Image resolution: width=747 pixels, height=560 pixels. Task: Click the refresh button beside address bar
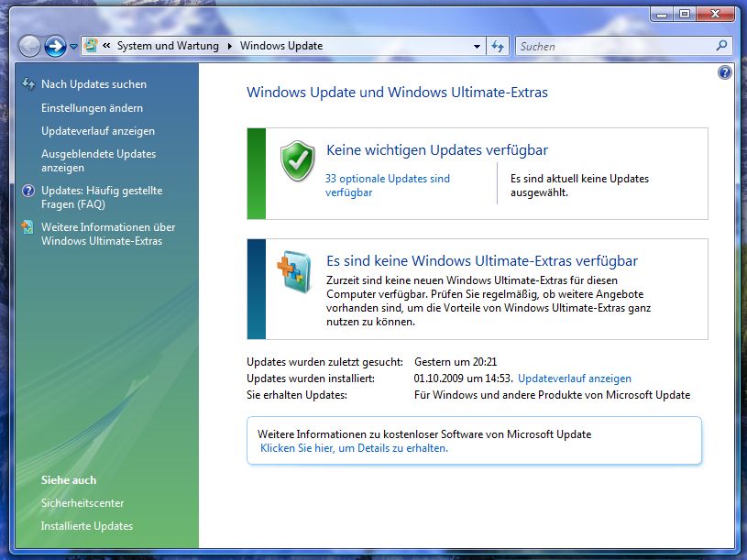coord(498,46)
